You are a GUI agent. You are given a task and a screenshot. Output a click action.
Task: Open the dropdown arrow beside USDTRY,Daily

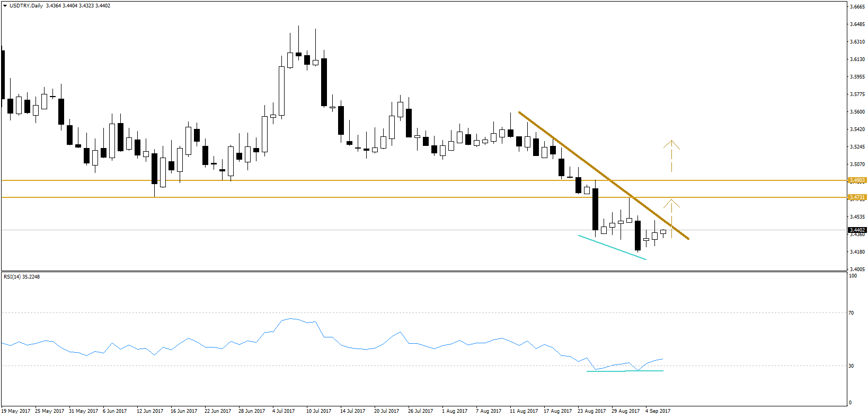point(5,6)
